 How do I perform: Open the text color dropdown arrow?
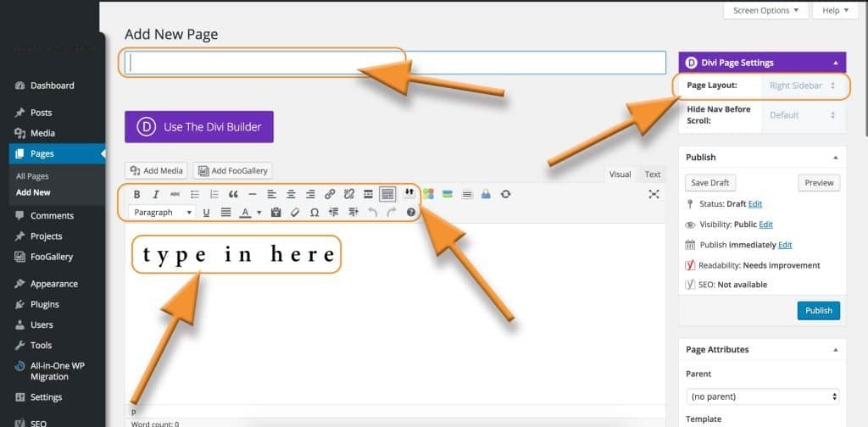click(x=259, y=213)
